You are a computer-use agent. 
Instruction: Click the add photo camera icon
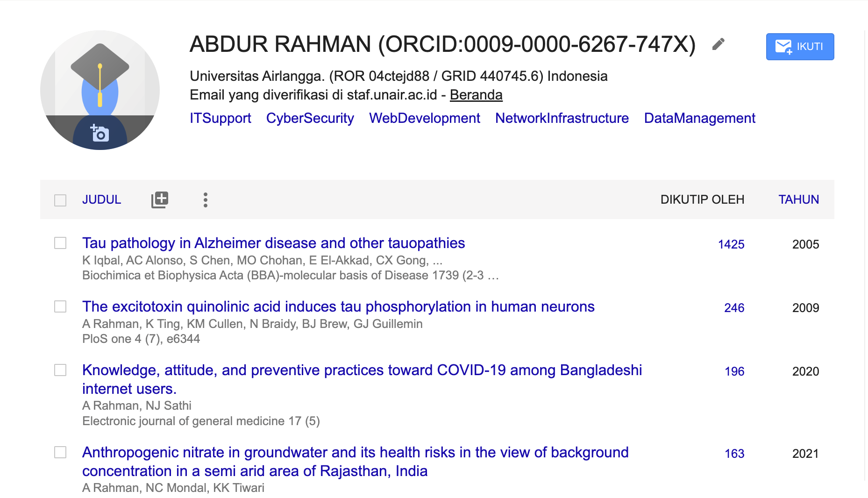point(100,134)
